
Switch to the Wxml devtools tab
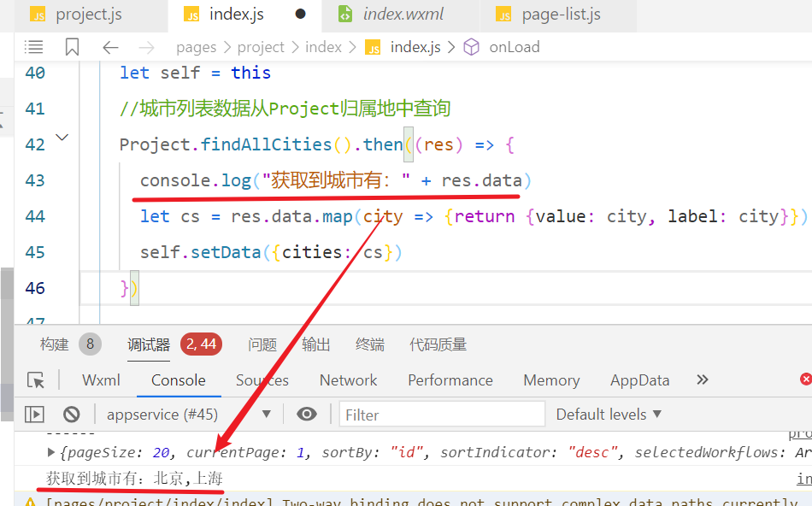[x=101, y=380]
